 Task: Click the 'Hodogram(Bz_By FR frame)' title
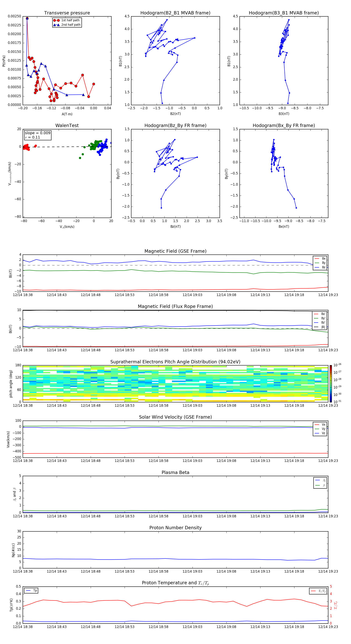(x=175, y=125)
